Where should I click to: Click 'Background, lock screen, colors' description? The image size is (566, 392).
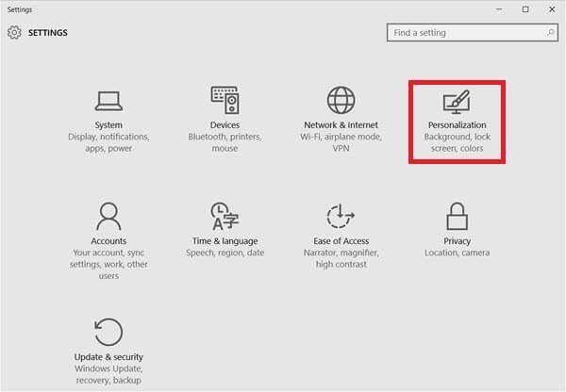(x=457, y=142)
